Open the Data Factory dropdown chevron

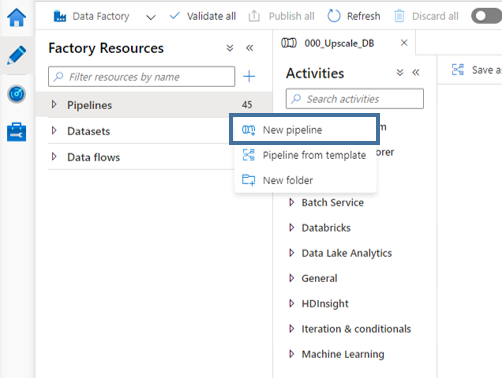[x=151, y=17]
